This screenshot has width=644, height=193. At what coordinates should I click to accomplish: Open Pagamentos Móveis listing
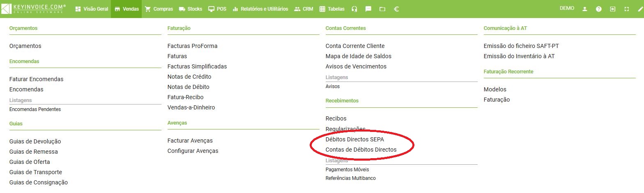click(347, 169)
